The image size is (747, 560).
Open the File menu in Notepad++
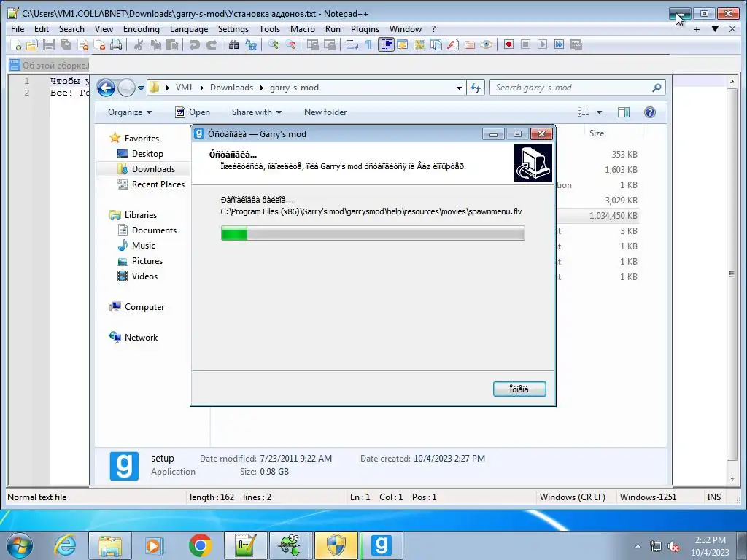18,29
